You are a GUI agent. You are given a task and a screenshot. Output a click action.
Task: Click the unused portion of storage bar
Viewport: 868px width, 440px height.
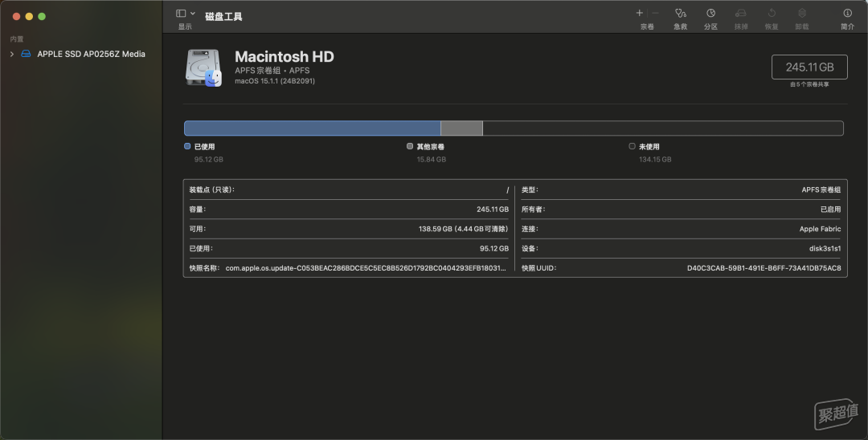(662, 128)
